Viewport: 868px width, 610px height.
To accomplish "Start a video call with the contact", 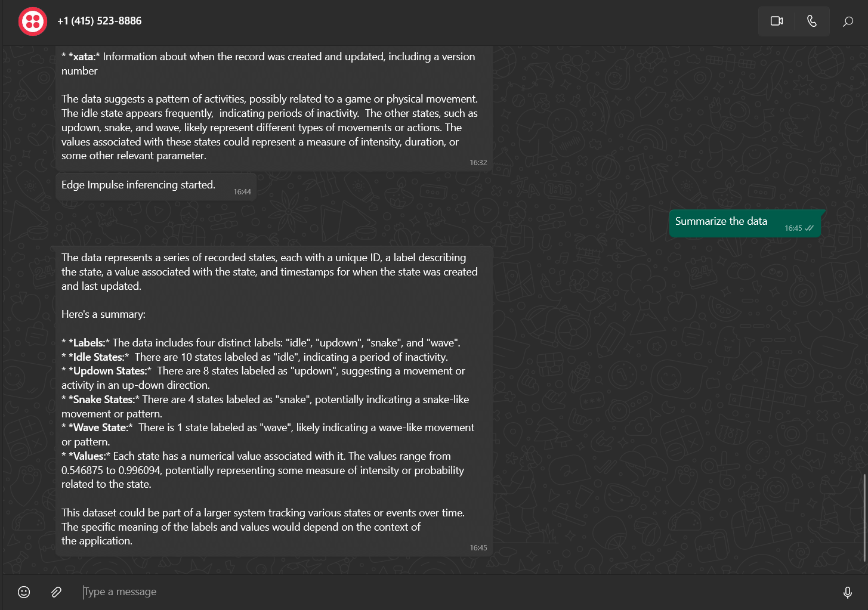I will pyautogui.click(x=776, y=21).
